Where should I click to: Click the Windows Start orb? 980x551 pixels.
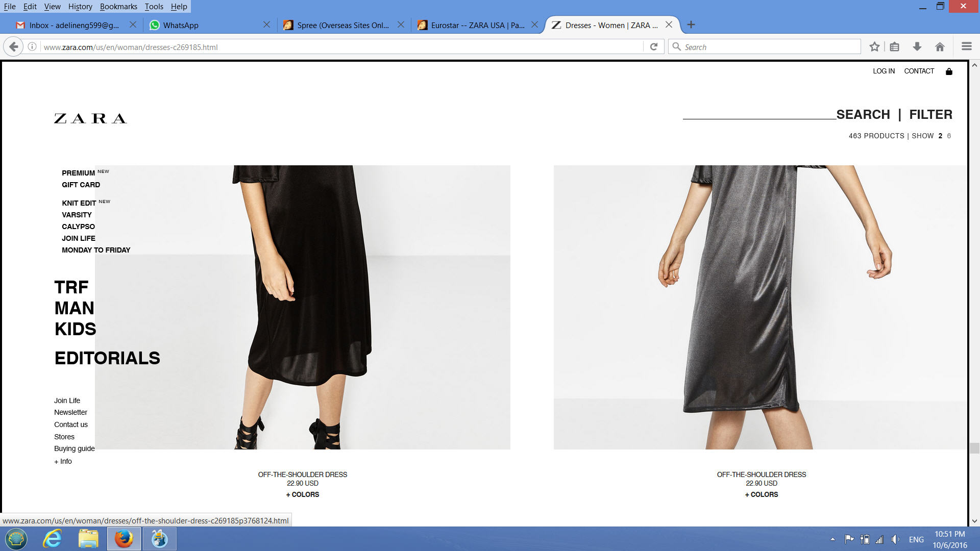click(x=16, y=539)
